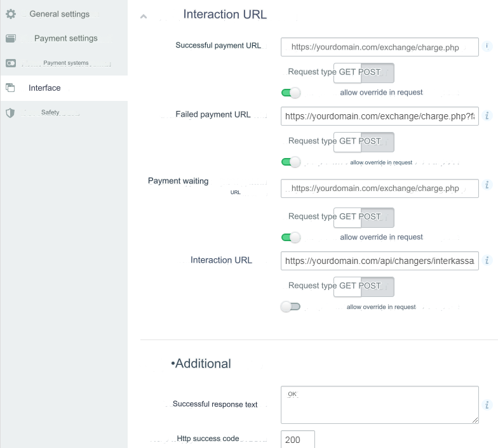Enable override toggle under Interaction URL
498x448 pixels.
[291, 307]
